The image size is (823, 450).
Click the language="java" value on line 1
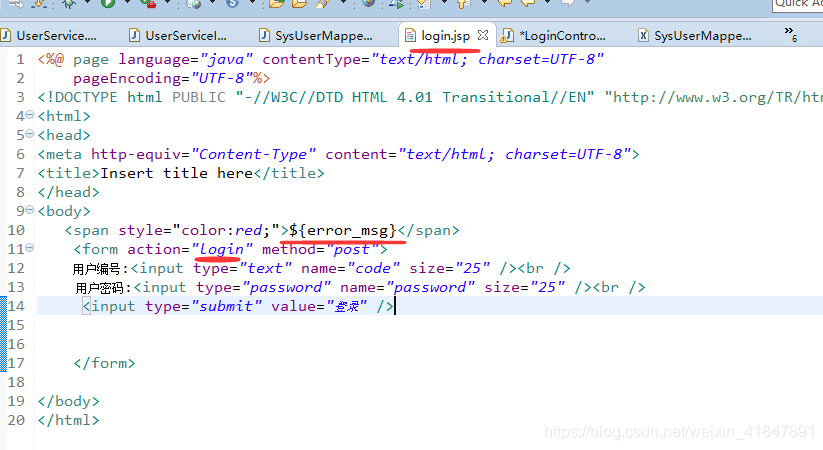click(226, 59)
